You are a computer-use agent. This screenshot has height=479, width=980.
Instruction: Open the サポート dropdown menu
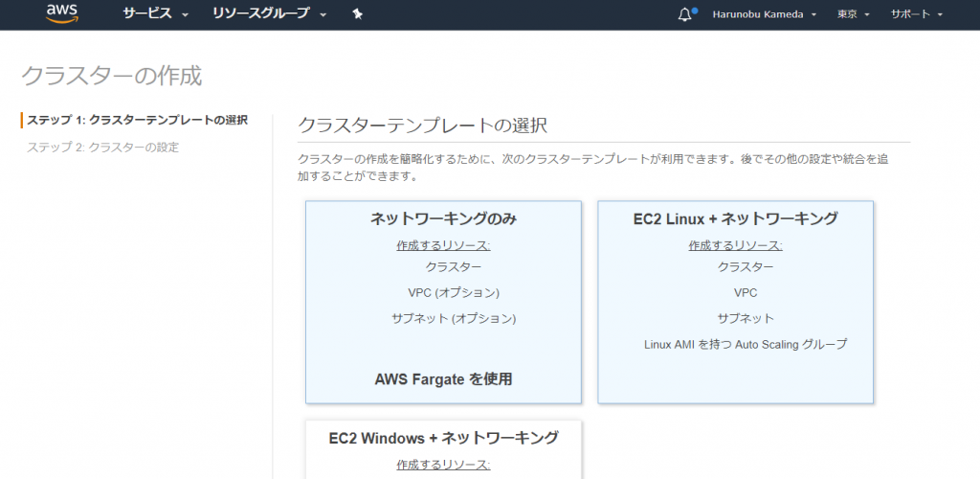point(917,14)
